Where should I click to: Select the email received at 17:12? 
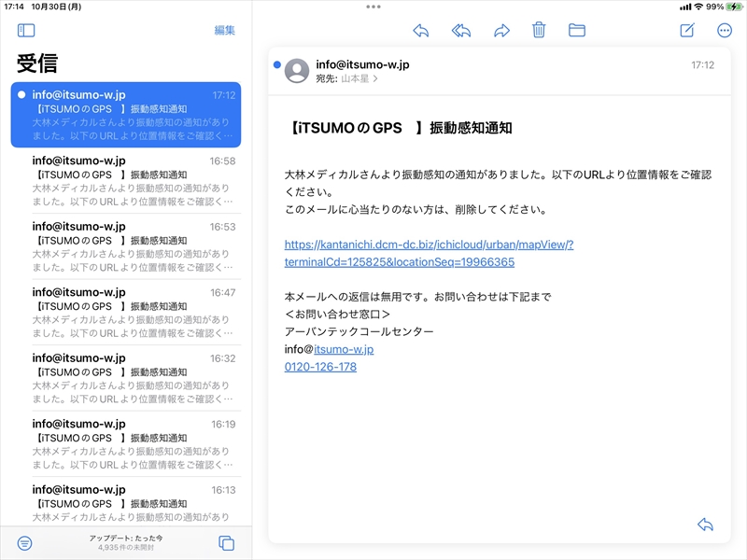click(126, 115)
